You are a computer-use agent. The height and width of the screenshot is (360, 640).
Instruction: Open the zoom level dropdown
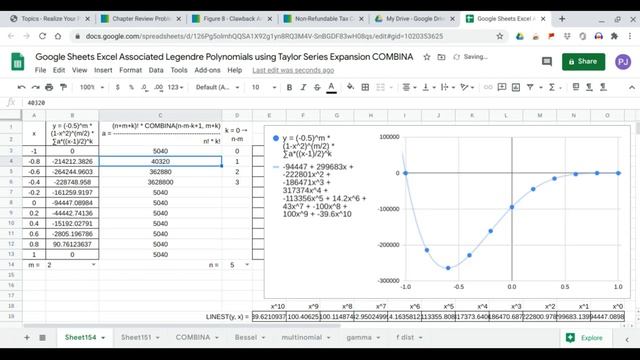pyautogui.click(x=92, y=87)
